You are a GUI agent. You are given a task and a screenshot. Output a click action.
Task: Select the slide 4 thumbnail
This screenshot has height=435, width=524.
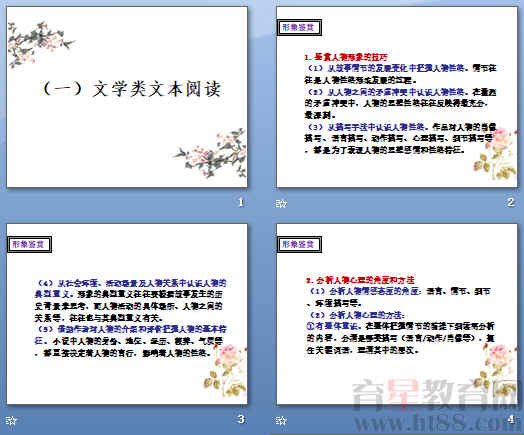pyautogui.click(x=397, y=314)
